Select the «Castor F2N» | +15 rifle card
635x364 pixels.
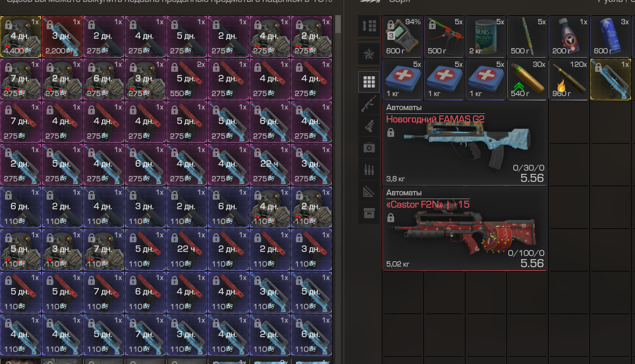pos(465,229)
